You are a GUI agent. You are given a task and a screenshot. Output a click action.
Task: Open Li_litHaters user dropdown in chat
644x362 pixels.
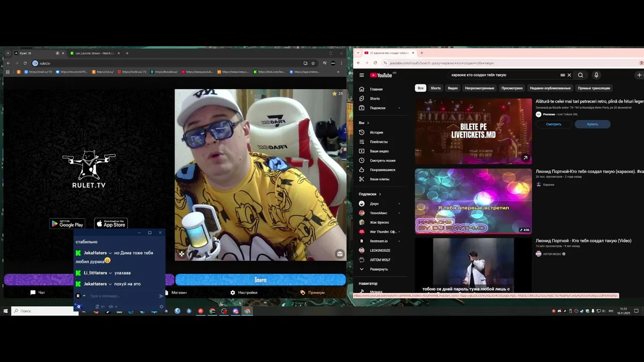coord(110,273)
